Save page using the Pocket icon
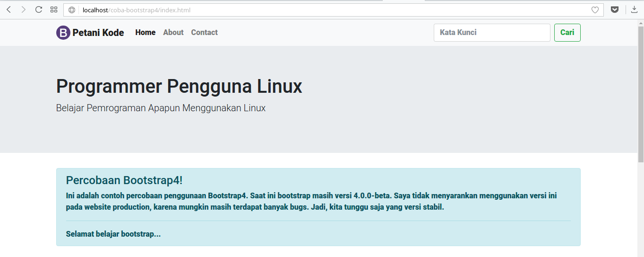 point(615,10)
